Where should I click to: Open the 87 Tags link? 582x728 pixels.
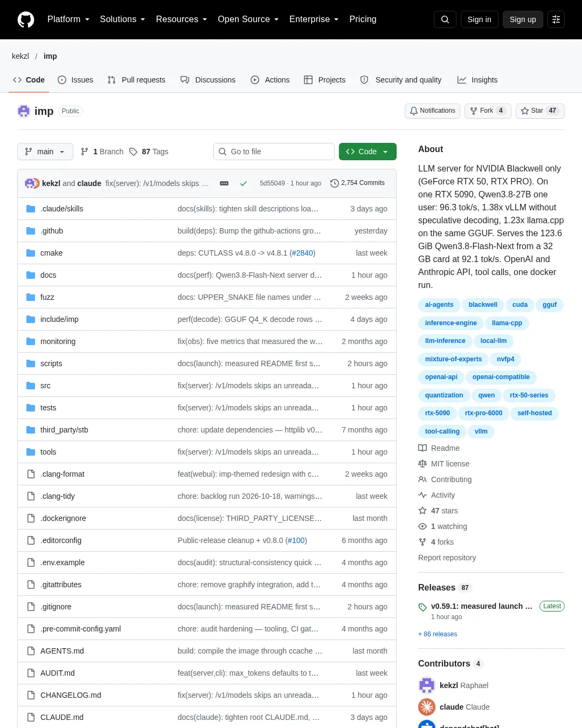(149, 152)
